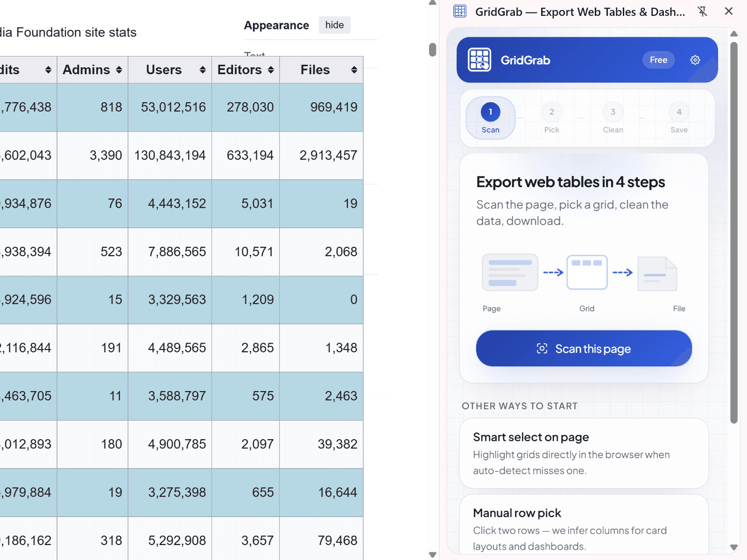Image resolution: width=747 pixels, height=560 pixels.
Task: Click the Page illustration icon
Action: (510, 273)
